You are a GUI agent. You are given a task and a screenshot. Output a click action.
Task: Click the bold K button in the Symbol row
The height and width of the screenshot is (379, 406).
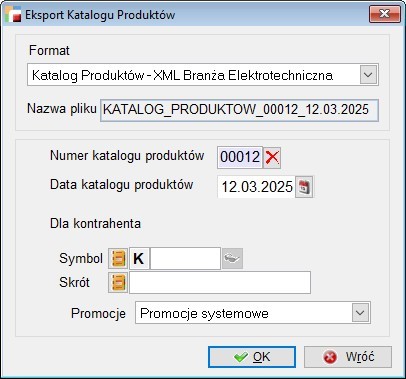(x=139, y=258)
